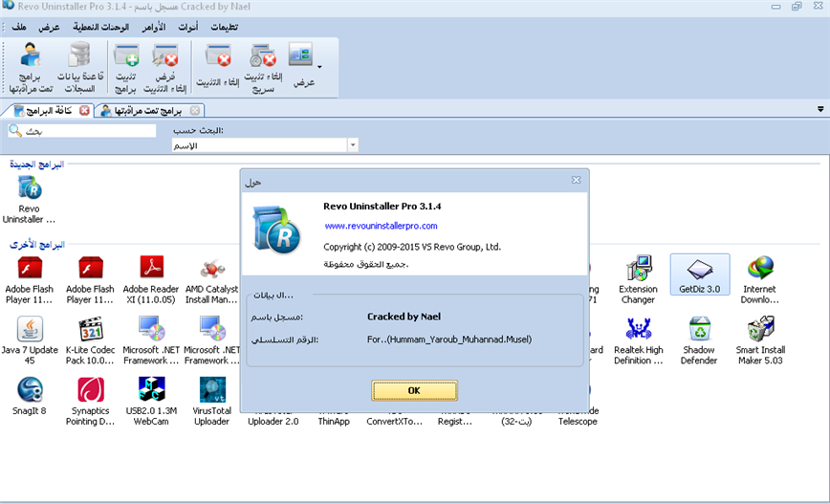The width and height of the screenshot is (830, 504).
Task: Switch to the Traced Programs tab
Action: [142, 111]
